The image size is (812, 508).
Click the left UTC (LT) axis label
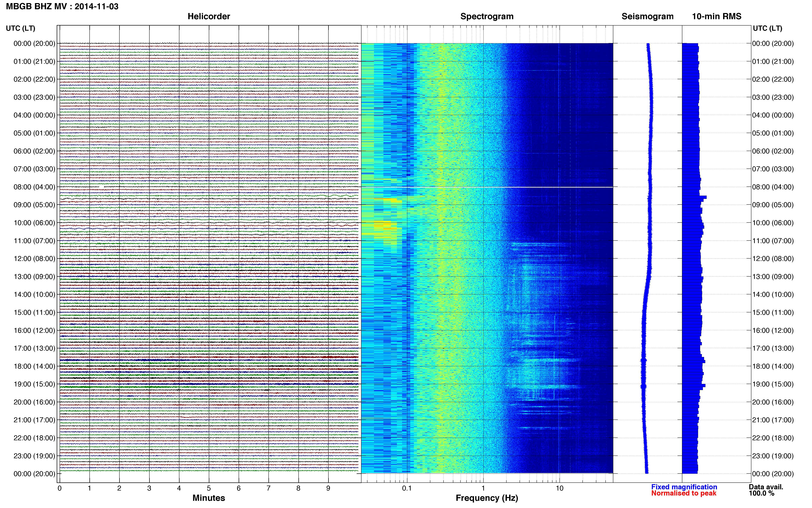(21, 28)
